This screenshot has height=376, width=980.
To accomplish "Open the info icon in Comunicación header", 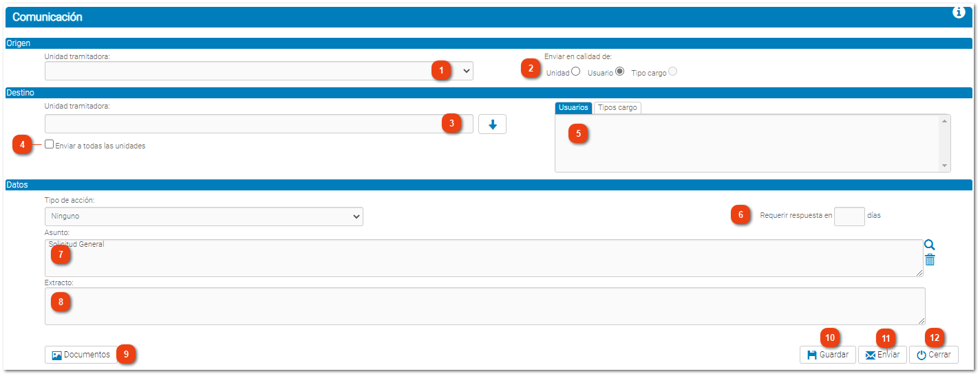I will coord(959,12).
